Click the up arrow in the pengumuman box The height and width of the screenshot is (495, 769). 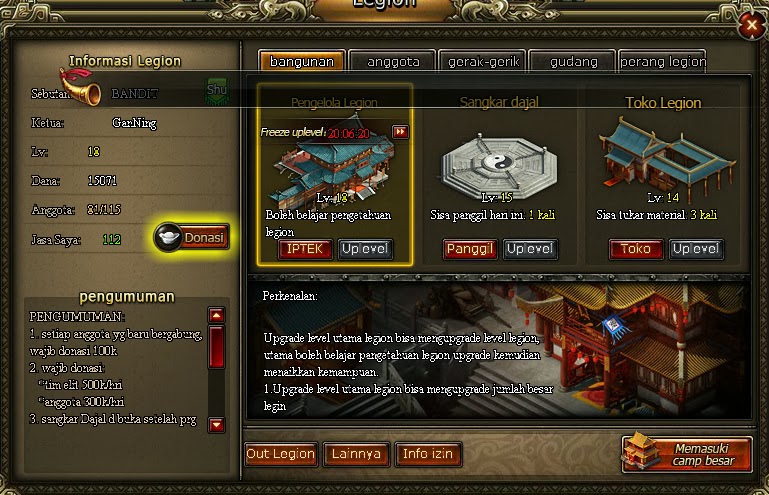click(x=217, y=315)
